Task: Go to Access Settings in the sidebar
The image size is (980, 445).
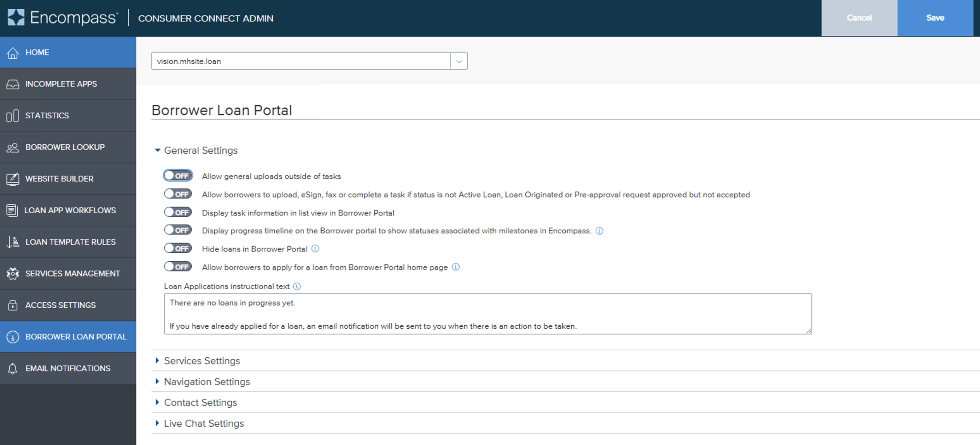Action: coord(60,305)
